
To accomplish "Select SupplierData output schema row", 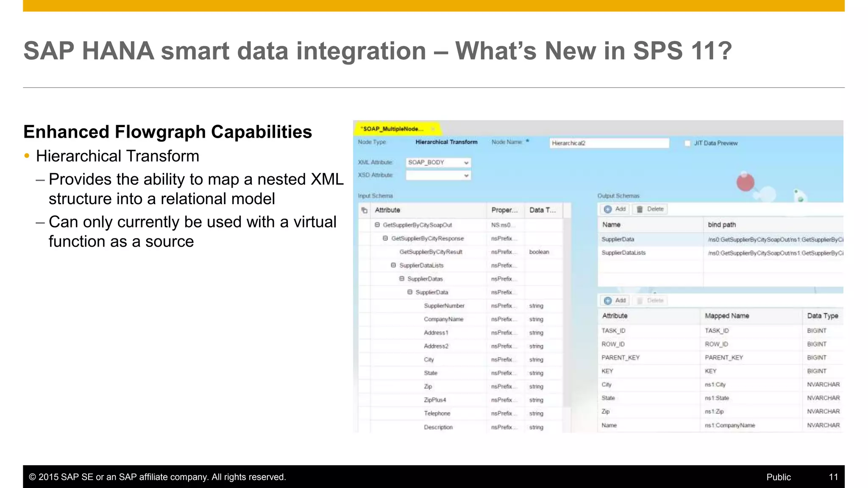I will coord(721,239).
